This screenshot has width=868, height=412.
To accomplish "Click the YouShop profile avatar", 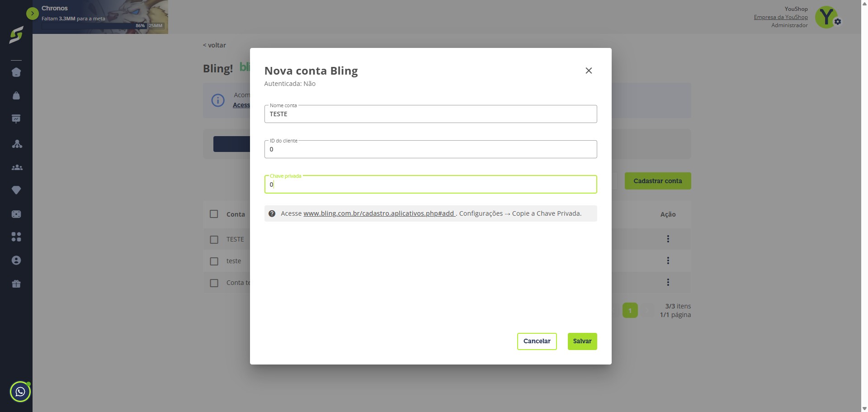I will [x=827, y=17].
